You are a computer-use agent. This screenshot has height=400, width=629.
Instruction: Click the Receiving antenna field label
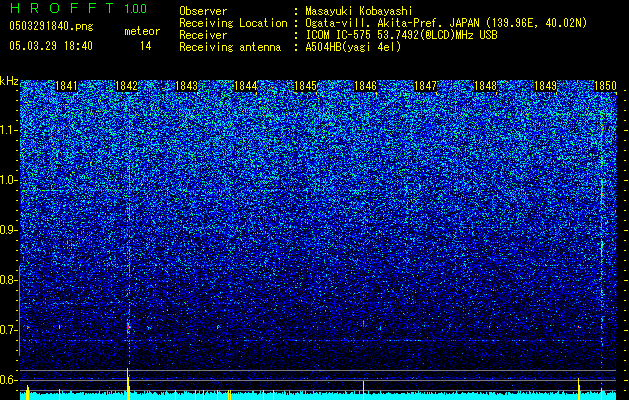pos(230,47)
